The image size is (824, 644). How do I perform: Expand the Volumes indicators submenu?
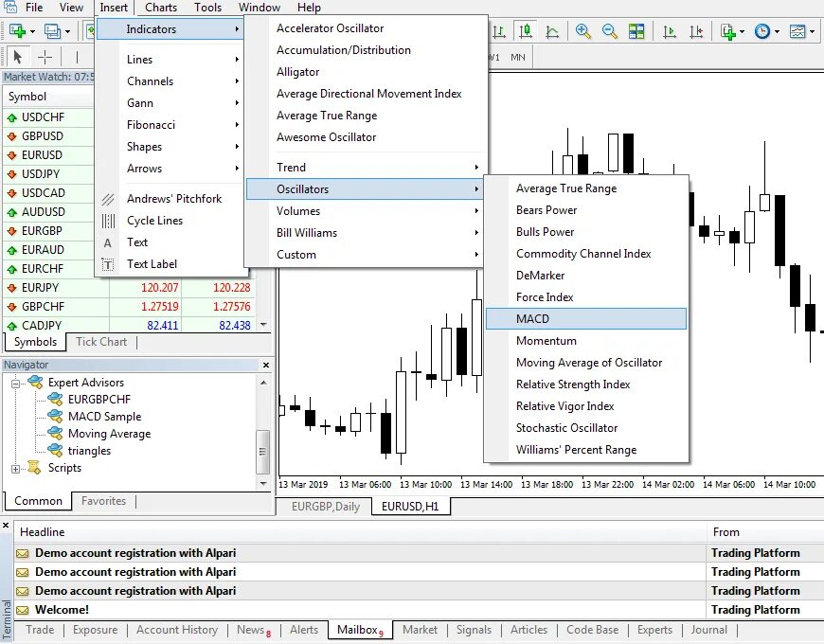tap(365, 210)
